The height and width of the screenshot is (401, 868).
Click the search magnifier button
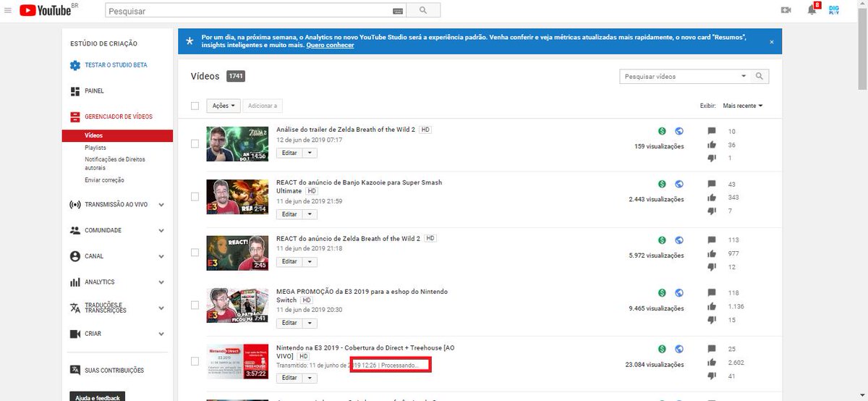point(423,11)
